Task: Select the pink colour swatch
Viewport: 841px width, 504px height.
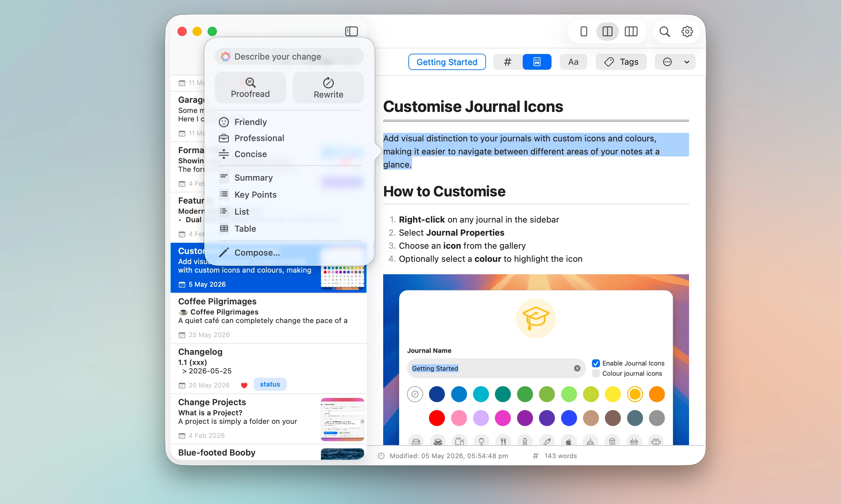Action: (459, 418)
